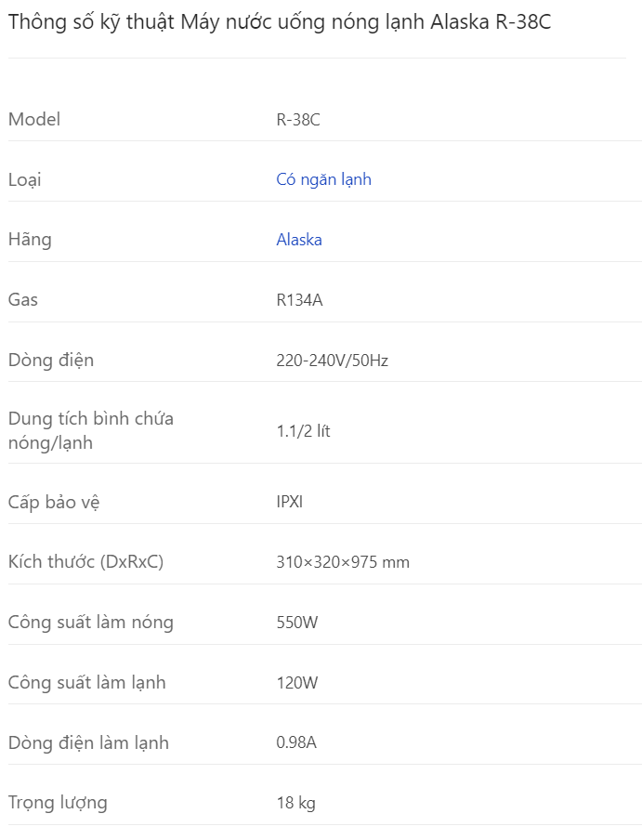642x840 pixels.
Task: Select the 220-240V/50Hz value
Action: click(332, 361)
